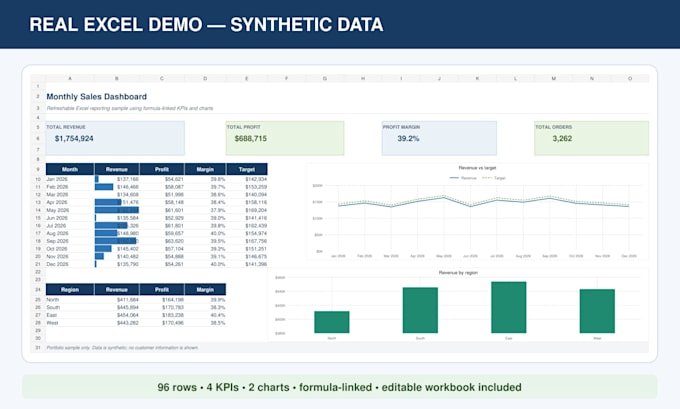Click the Total Orders KPI value 3,262

pos(562,138)
